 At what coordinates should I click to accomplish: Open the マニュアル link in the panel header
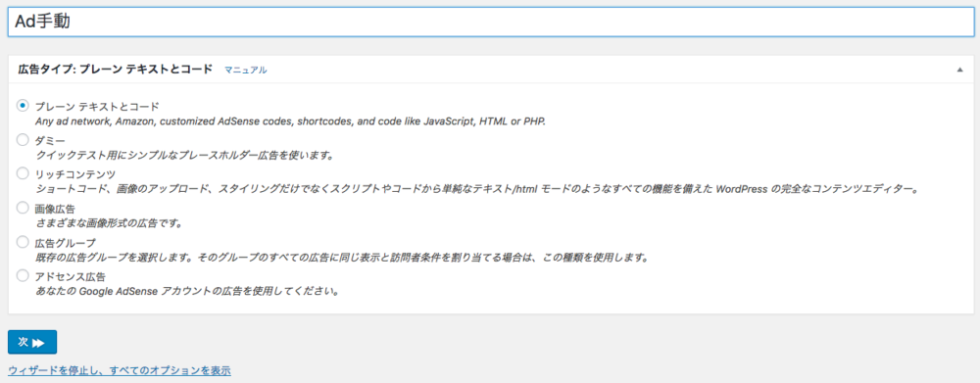[246, 70]
